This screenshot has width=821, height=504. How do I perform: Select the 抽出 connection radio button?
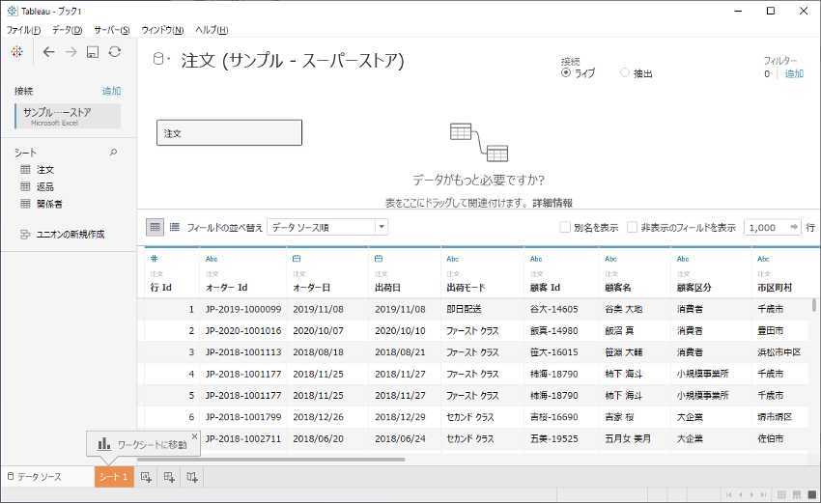point(625,73)
